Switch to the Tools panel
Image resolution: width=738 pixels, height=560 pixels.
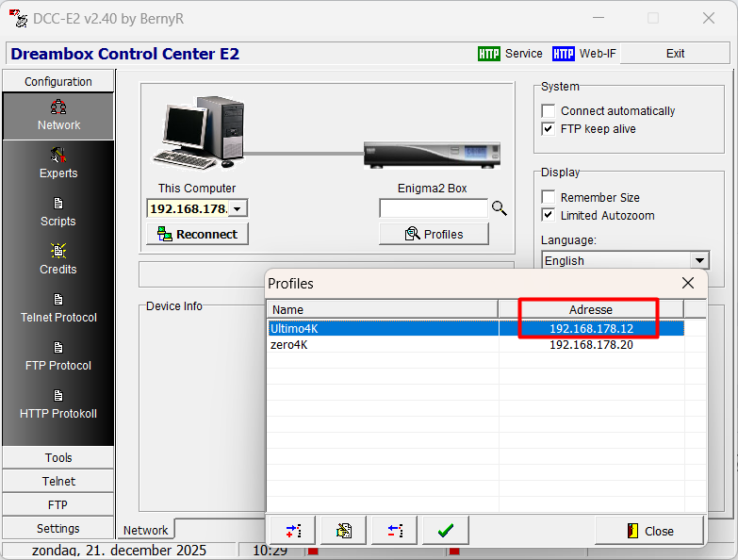58,457
